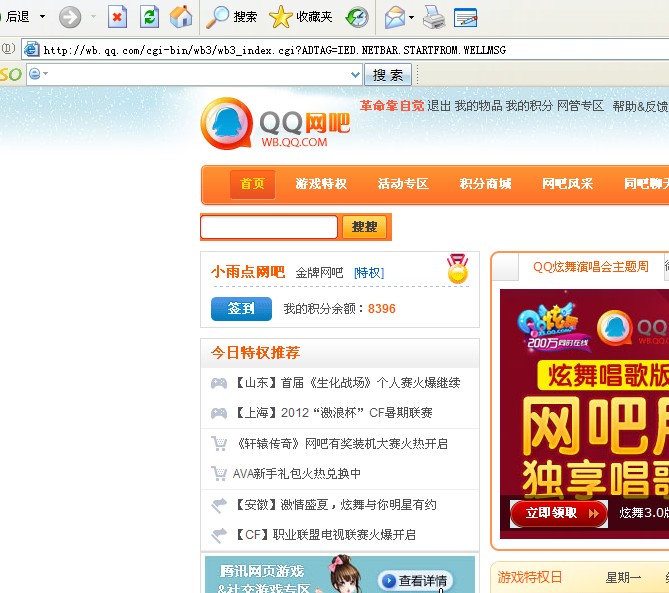Select the QQ炫舞演唱会主题周 tab

click(x=591, y=267)
